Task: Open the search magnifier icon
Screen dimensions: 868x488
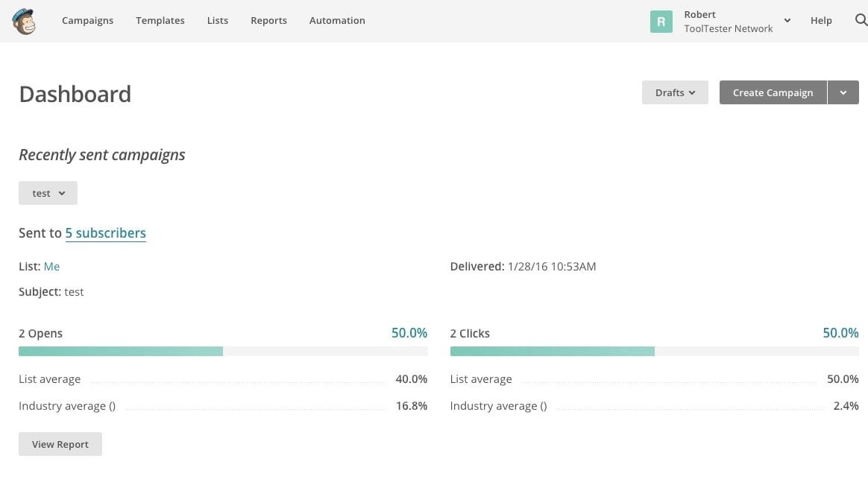Action: [x=861, y=20]
